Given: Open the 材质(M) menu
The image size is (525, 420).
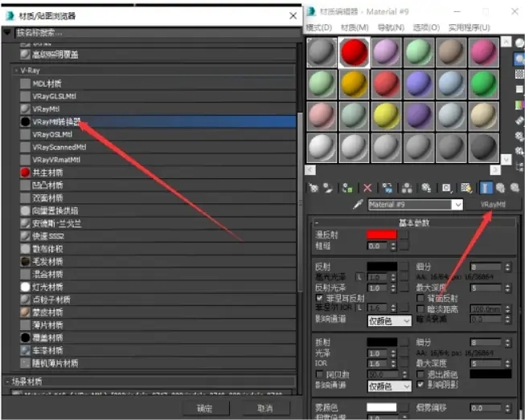Looking at the screenshot, I should point(355,27).
